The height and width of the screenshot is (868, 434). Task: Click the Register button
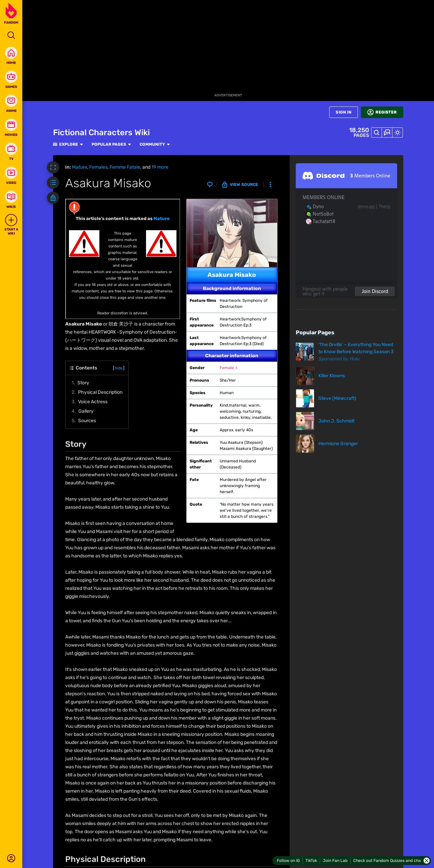click(382, 112)
